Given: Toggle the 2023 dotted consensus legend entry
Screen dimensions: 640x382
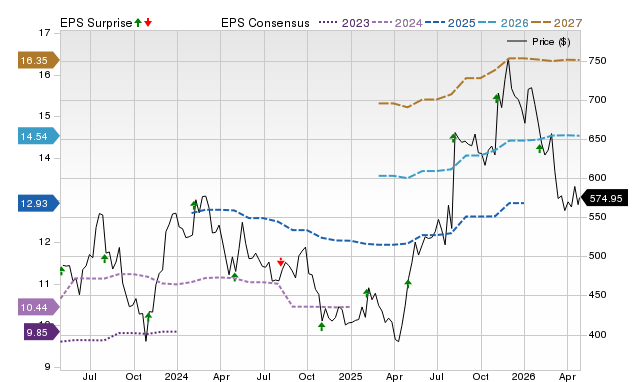Looking at the screenshot, I should coord(344,23).
